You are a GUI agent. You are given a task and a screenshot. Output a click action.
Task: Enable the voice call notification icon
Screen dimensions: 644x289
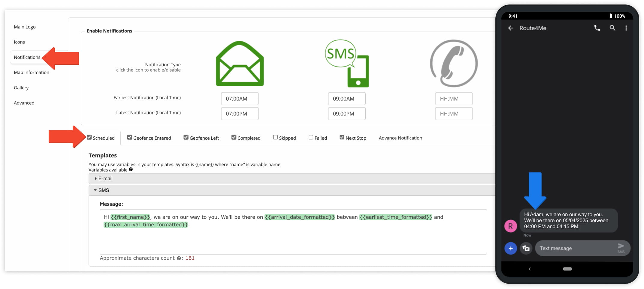point(454,63)
